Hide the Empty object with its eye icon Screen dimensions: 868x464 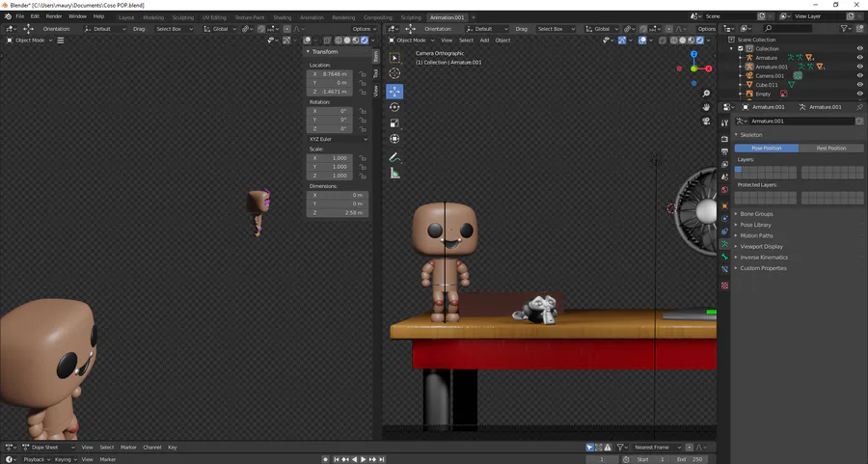pyautogui.click(x=859, y=95)
